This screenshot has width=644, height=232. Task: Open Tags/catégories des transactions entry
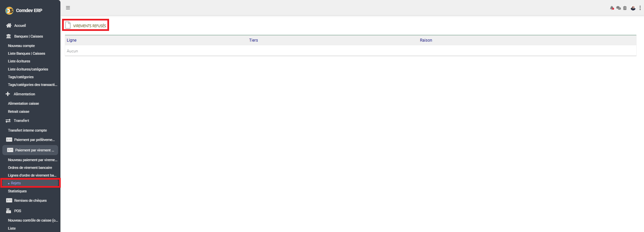tap(33, 85)
